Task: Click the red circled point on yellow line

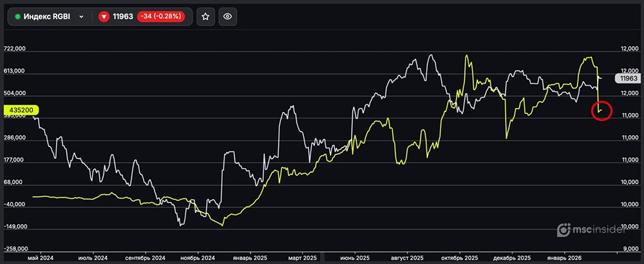Action: tap(601, 111)
